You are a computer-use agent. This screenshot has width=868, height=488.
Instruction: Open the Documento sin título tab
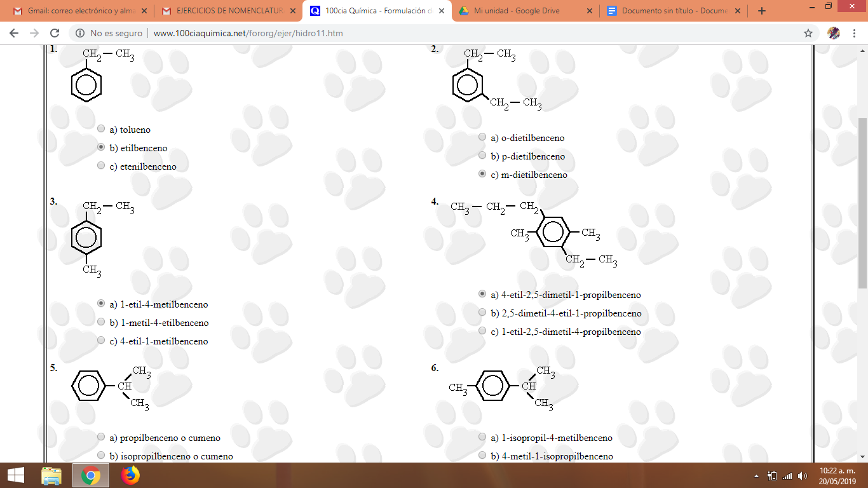coord(674,11)
